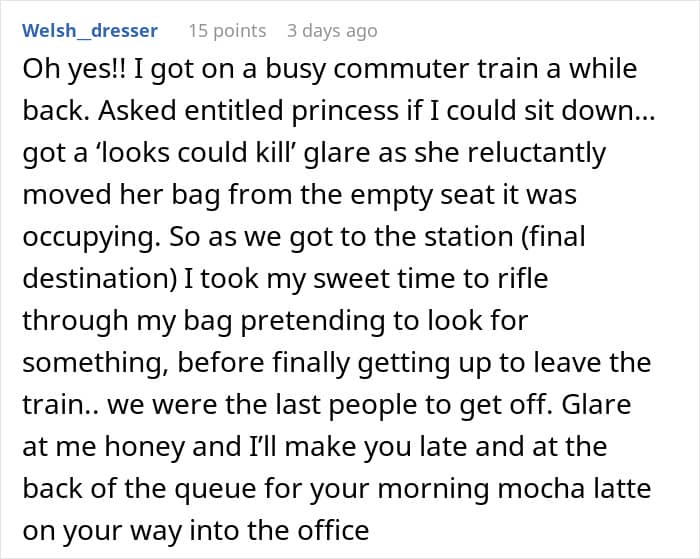Open the Welsh_dresser user profile link
Viewport: 700px width, 559px height.
90,30
